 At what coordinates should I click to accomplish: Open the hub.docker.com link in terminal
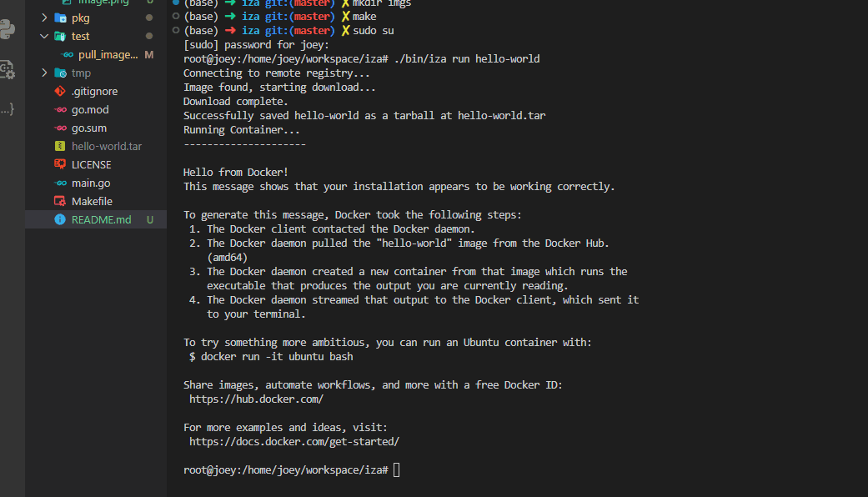256,399
